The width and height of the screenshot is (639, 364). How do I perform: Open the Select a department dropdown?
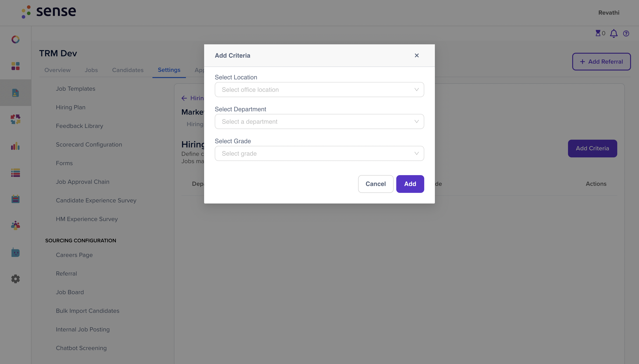[319, 121]
